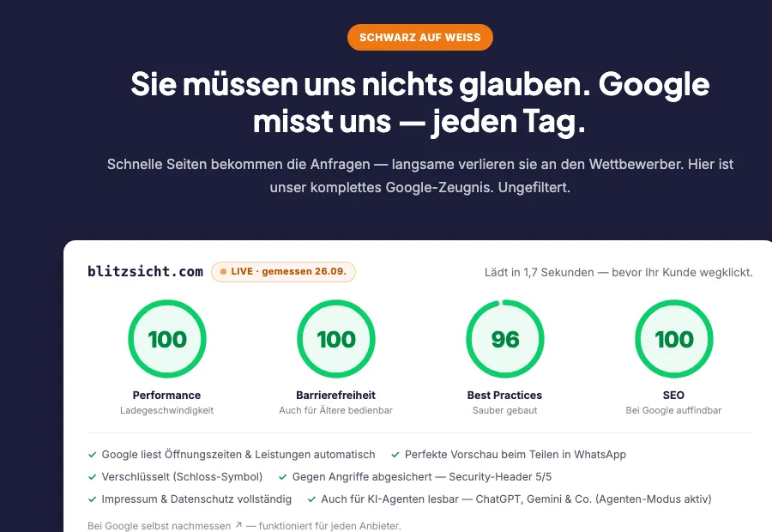Click the Performance score circle showing 100
This screenshot has height=532, width=772.
coord(167,339)
